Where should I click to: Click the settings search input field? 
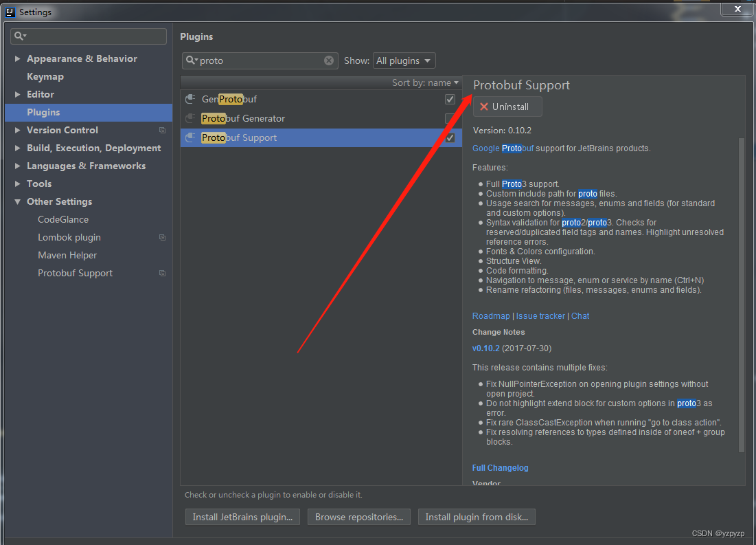click(x=89, y=36)
